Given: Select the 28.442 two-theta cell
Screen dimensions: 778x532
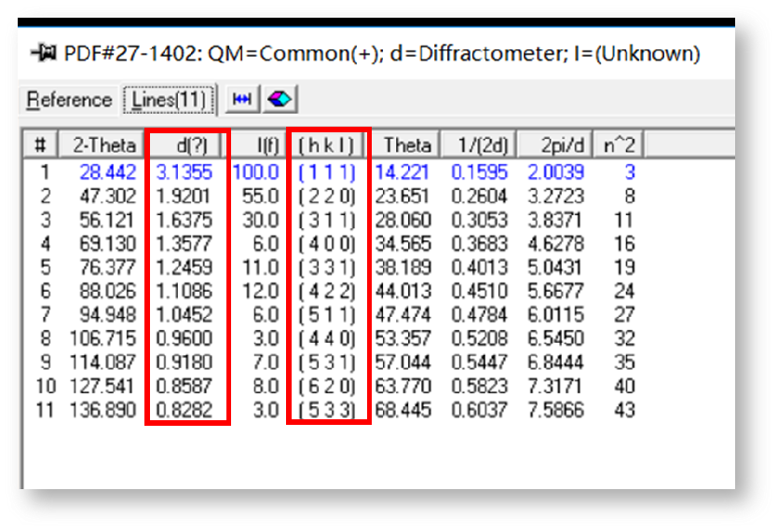Looking at the screenshot, I should point(108,172).
